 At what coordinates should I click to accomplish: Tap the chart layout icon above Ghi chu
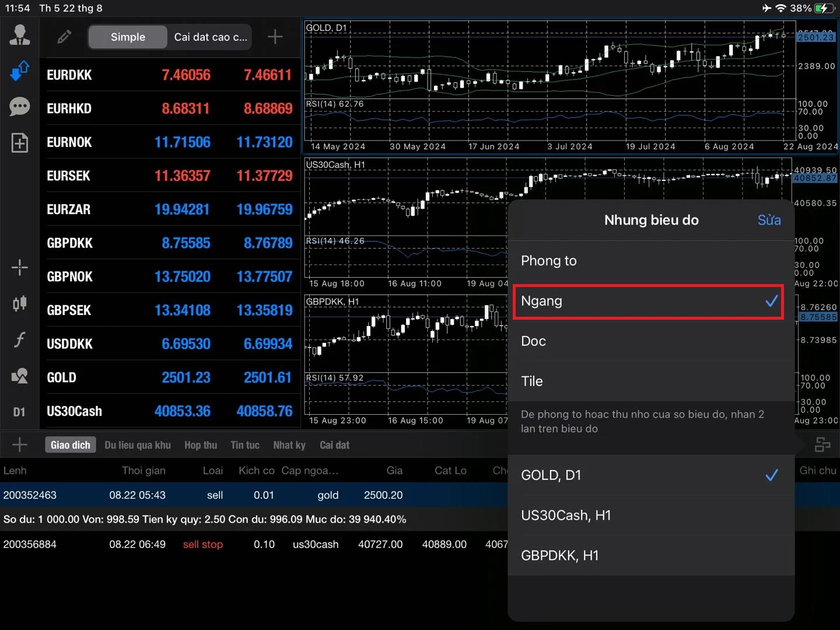click(822, 444)
